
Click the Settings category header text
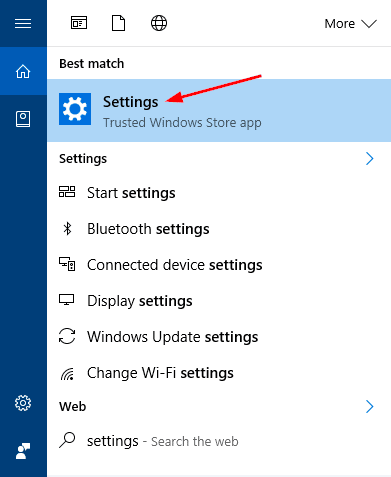(83, 159)
